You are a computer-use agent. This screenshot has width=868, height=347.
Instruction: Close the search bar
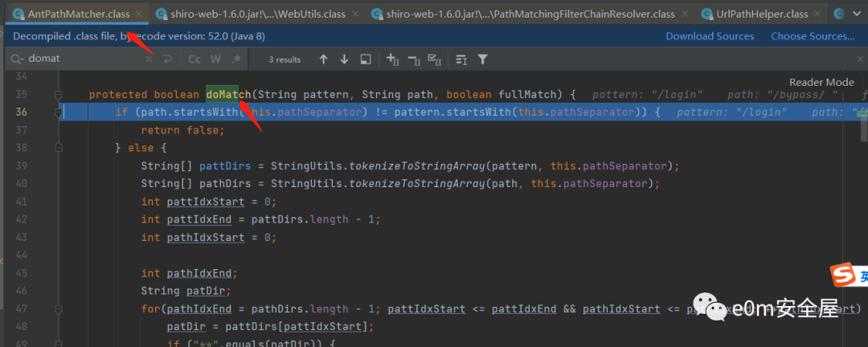pyautogui.click(x=860, y=59)
